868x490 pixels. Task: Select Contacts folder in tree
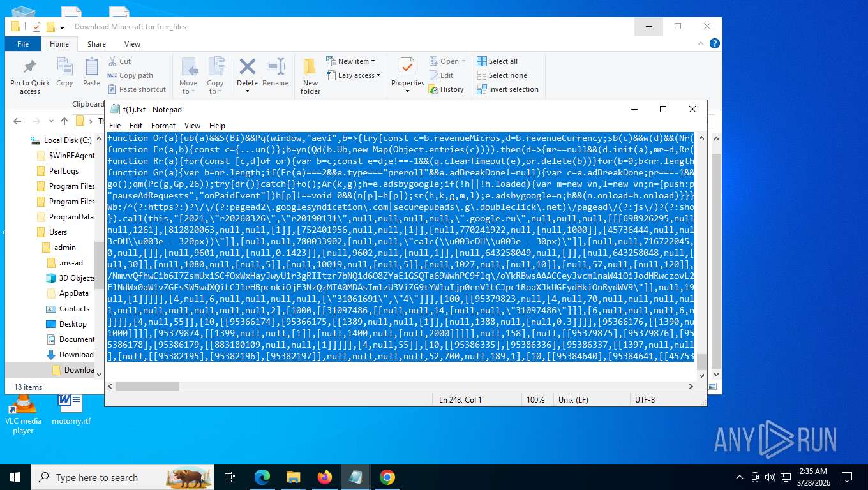click(x=69, y=309)
